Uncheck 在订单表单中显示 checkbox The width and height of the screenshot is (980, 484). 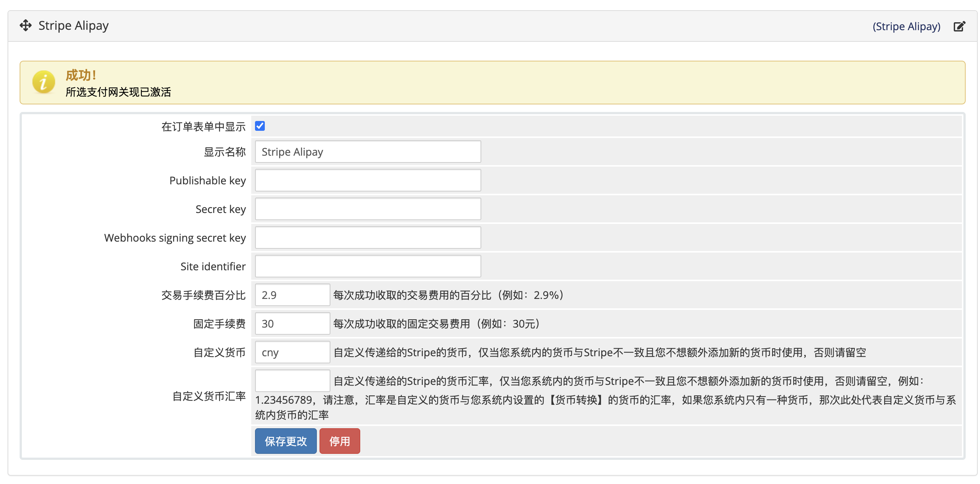click(260, 126)
